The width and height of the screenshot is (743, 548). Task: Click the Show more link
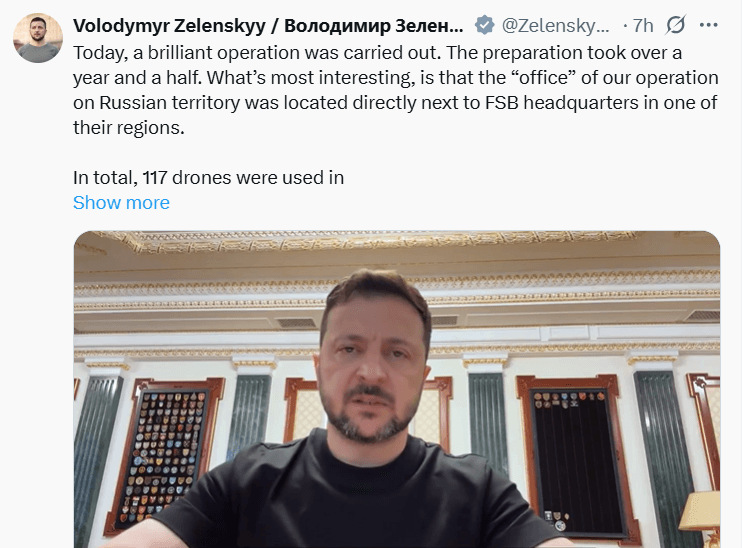(121, 202)
